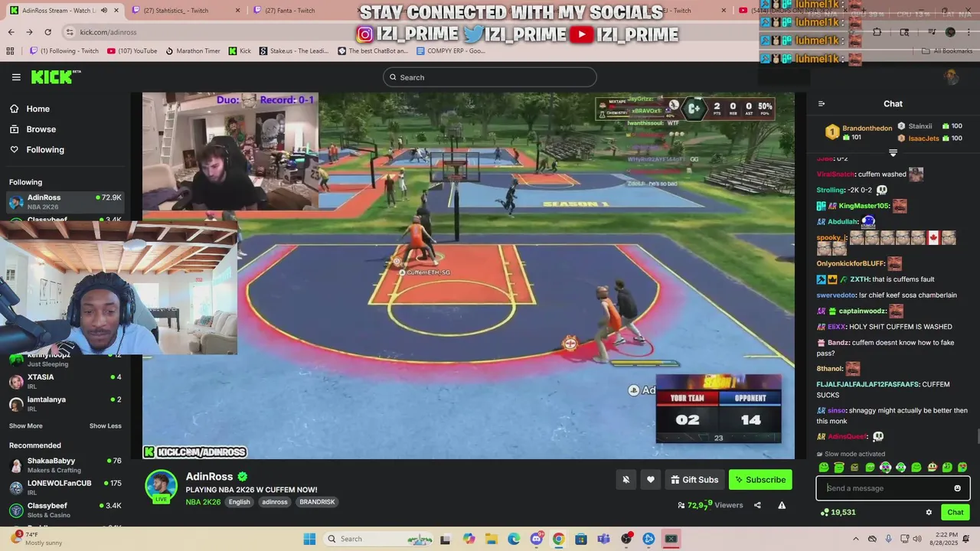Open the emoji picker in chat input
The image size is (980, 551).
(x=957, y=488)
